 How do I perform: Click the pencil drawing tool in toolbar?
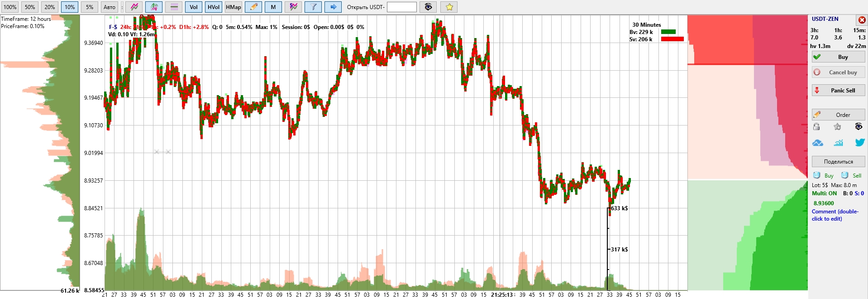tap(253, 7)
